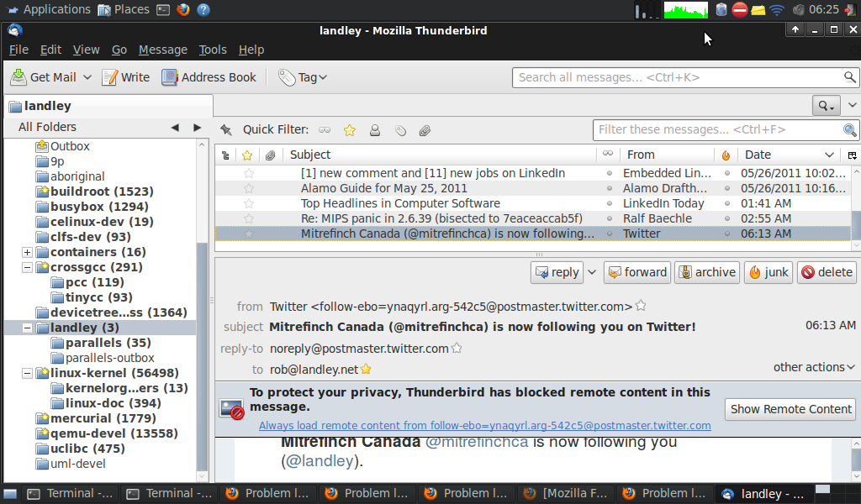This screenshot has height=504, width=861.
Task: Toggle starred messages quick filter
Action: coord(349,130)
